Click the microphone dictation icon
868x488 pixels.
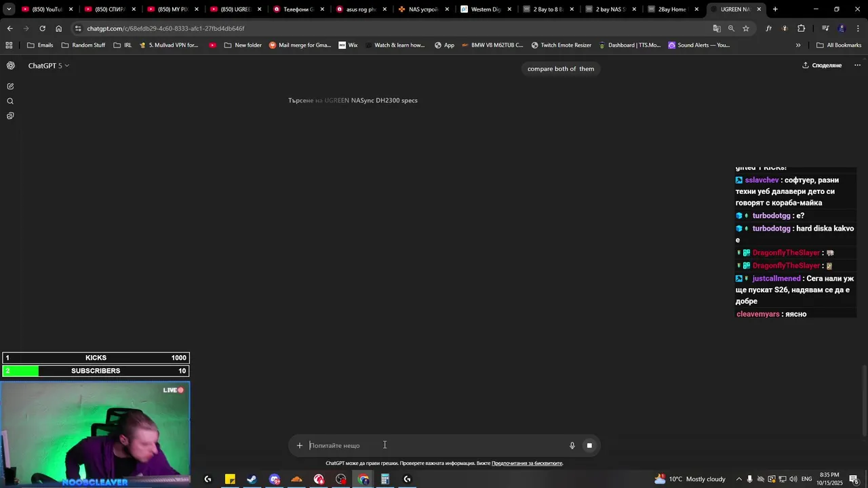[572, 445]
